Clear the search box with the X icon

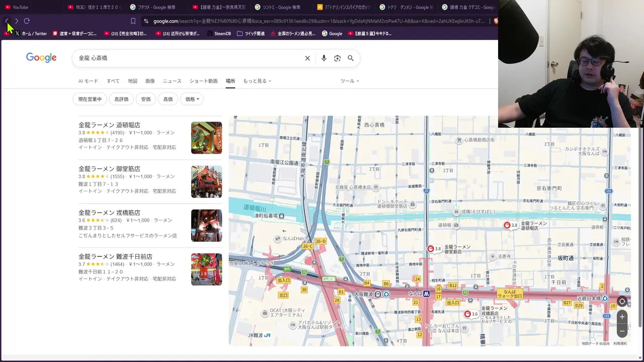coord(307,58)
